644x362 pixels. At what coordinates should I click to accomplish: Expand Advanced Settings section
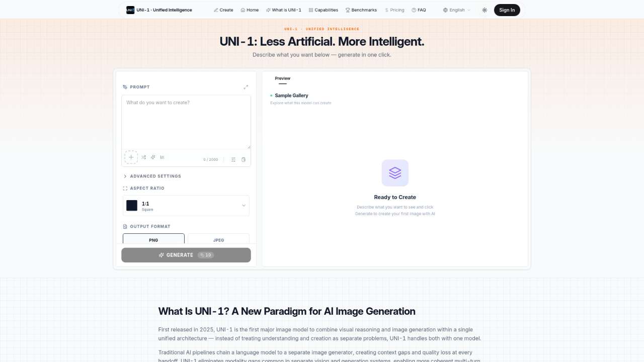click(x=155, y=176)
